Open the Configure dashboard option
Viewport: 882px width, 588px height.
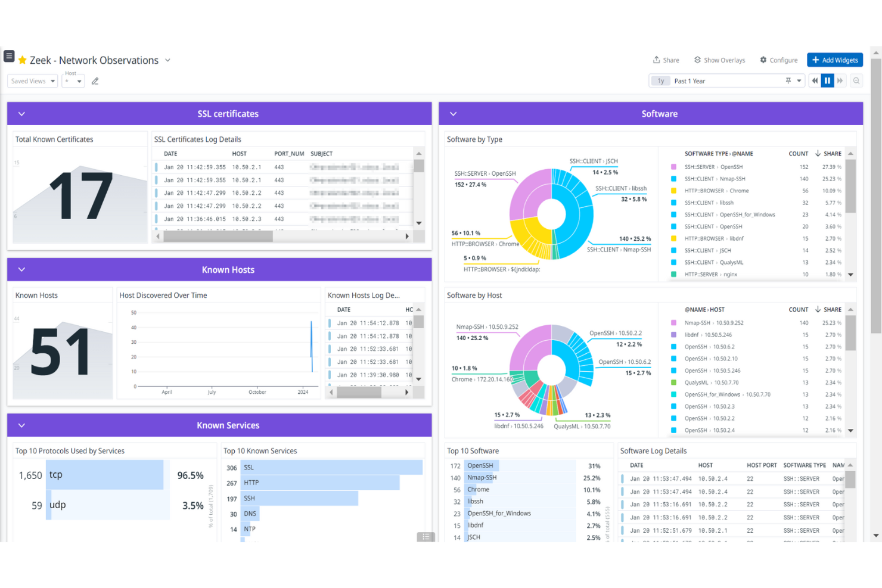[x=778, y=60]
